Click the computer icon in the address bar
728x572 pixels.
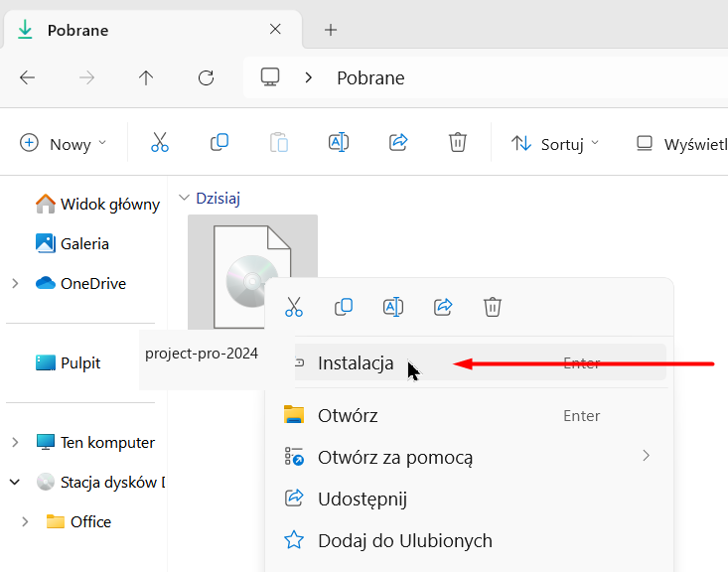(x=270, y=77)
